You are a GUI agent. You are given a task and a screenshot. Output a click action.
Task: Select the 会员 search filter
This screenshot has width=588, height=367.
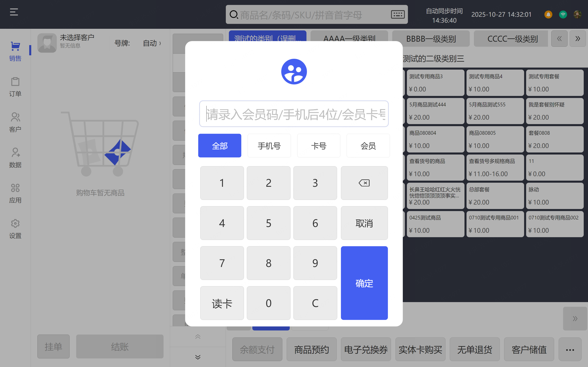[x=368, y=146]
